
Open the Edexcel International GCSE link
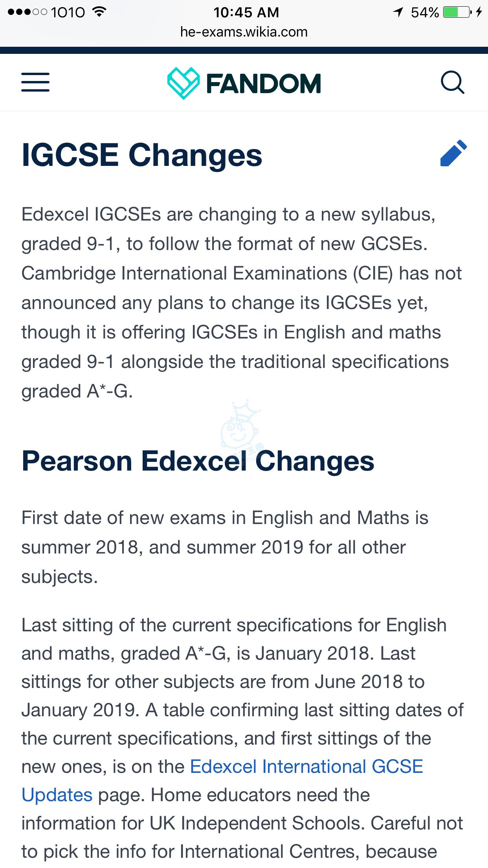(x=306, y=767)
